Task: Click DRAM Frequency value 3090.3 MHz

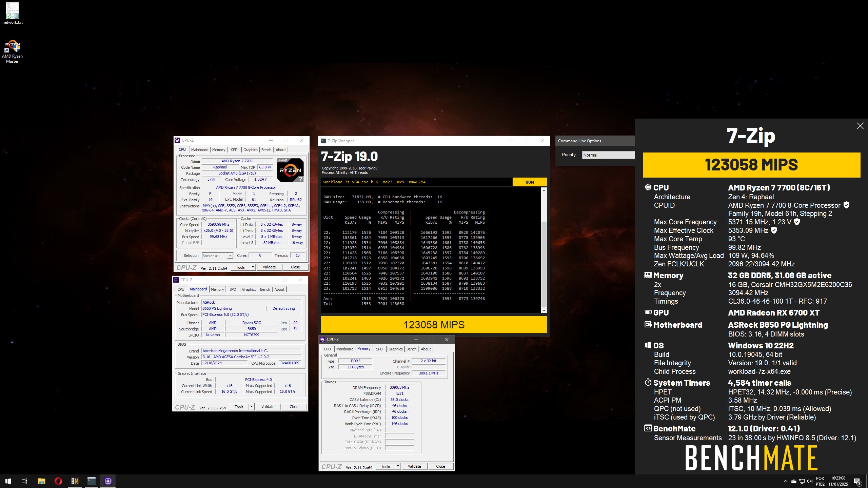Action: click(399, 387)
